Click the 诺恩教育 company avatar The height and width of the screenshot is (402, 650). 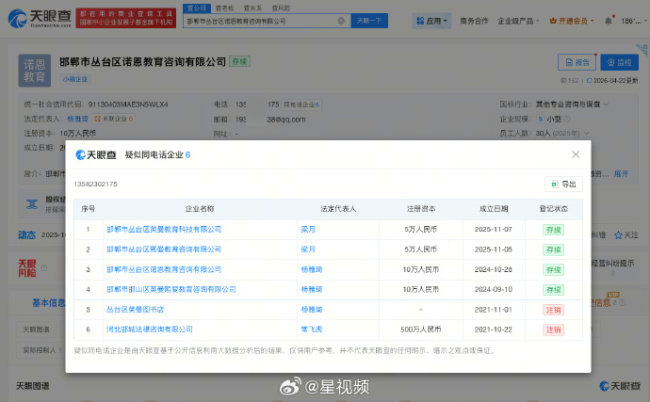point(34,70)
